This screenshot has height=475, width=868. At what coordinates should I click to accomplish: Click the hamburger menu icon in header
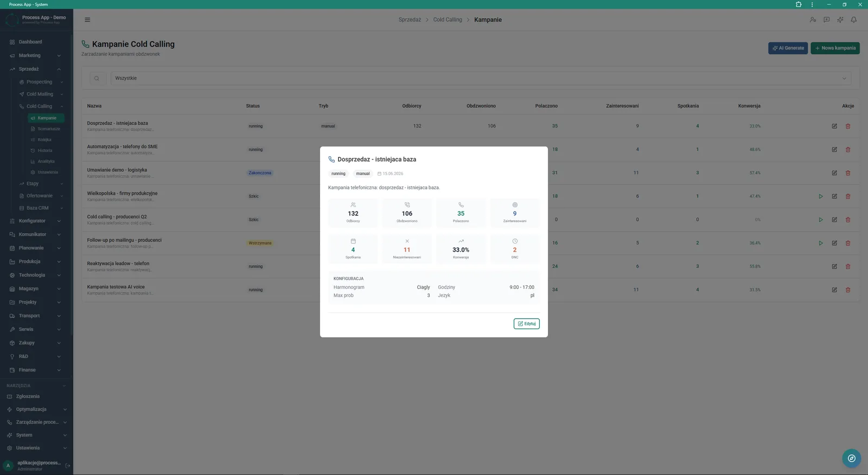[87, 20]
